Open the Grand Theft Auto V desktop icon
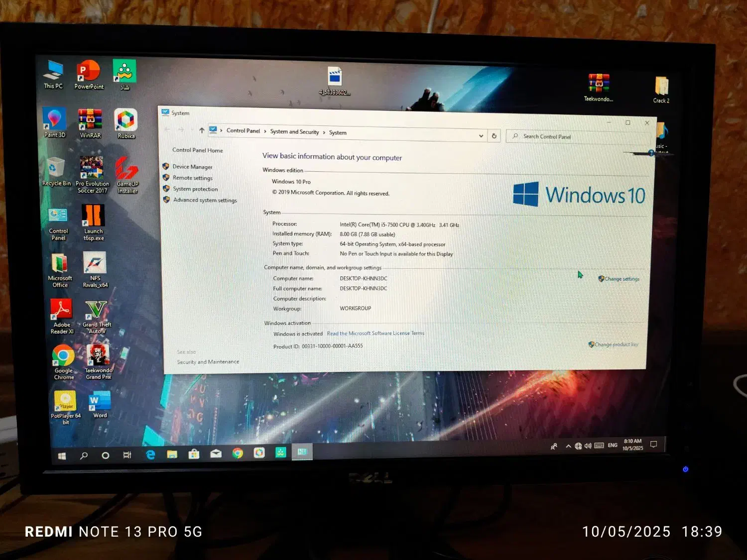The height and width of the screenshot is (560, 747). 96,316
